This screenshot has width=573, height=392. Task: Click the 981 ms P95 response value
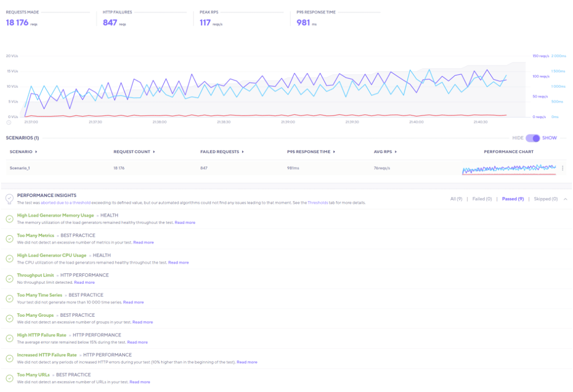[304, 22]
